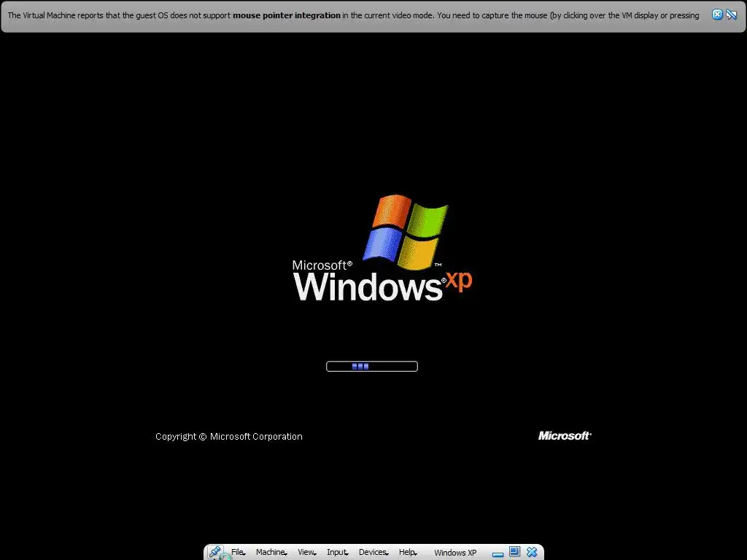The width and height of the screenshot is (747, 560).
Task: Click the Copyright Microsoft Corporation text
Action: click(x=228, y=437)
